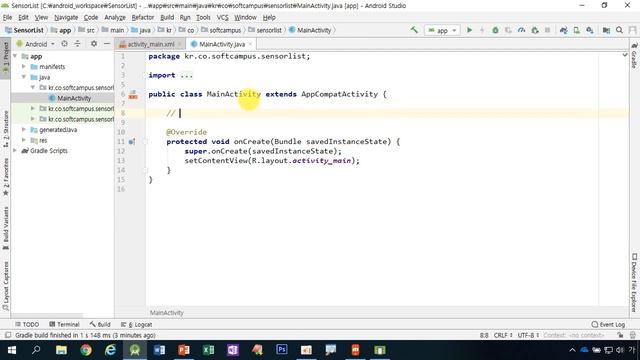This screenshot has height=360, width=640.
Task: Sync Project with Gradle Files icon
Action: 564,30
